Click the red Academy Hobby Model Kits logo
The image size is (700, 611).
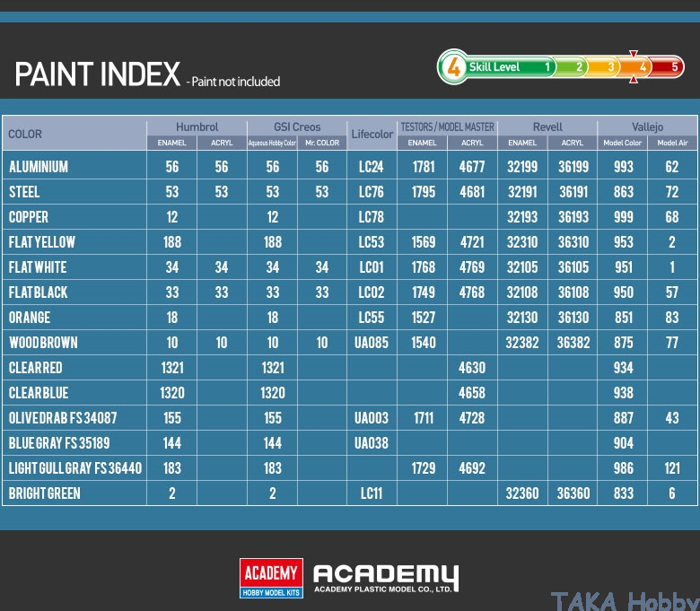(x=271, y=578)
